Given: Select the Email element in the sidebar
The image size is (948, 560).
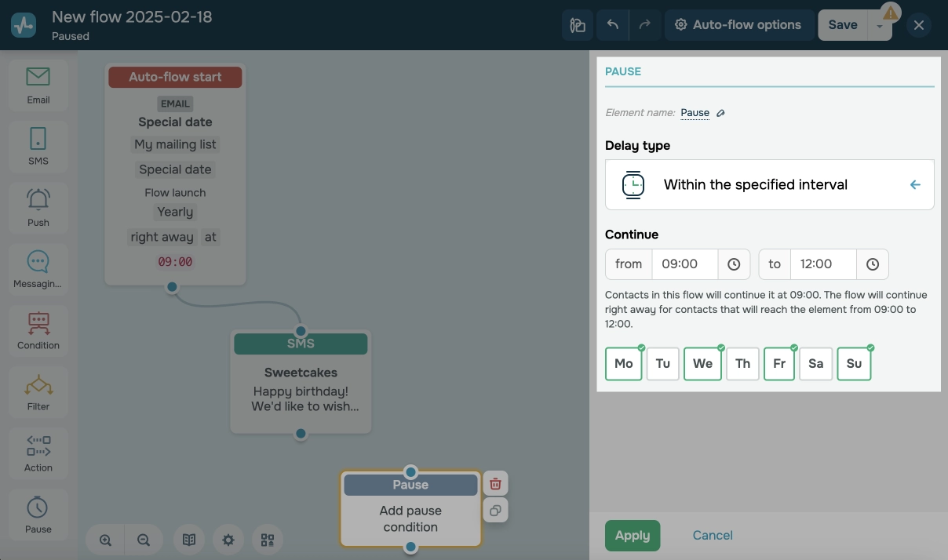Looking at the screenshot, I should [x=38, y=82].
